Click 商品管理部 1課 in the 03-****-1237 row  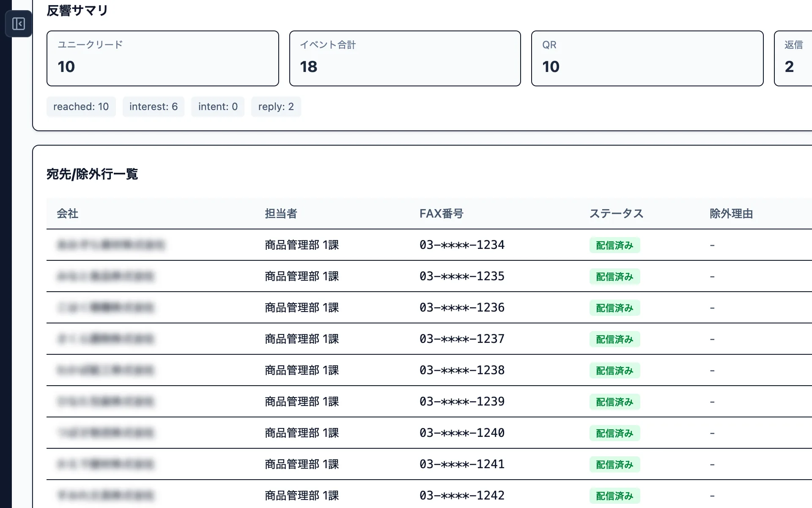click(x=302, y=339)
